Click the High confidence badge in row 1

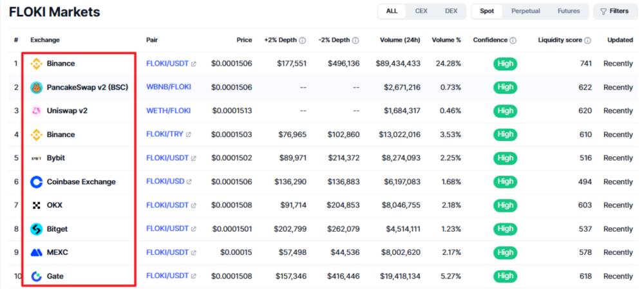[505, 64]
